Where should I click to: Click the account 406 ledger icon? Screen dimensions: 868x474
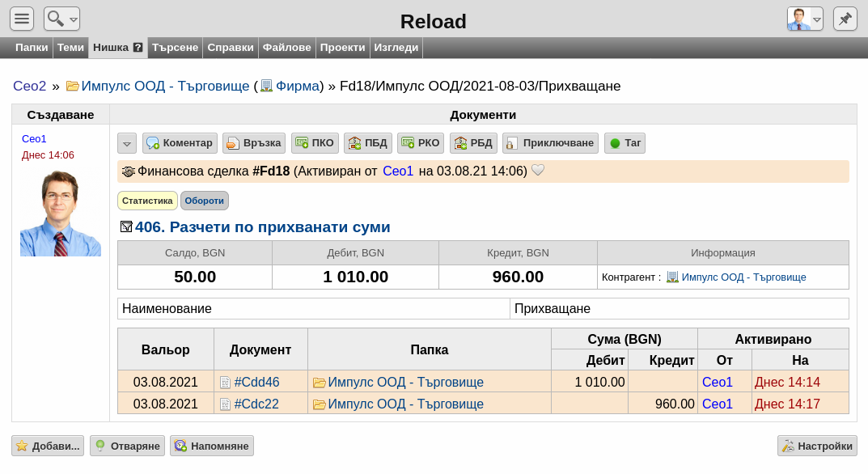point(126,226)
